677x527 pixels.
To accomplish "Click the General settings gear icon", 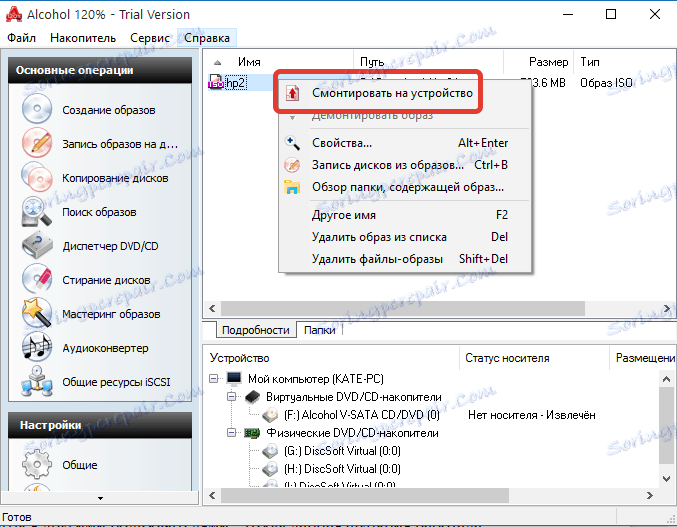I will (x=37, y=464).
